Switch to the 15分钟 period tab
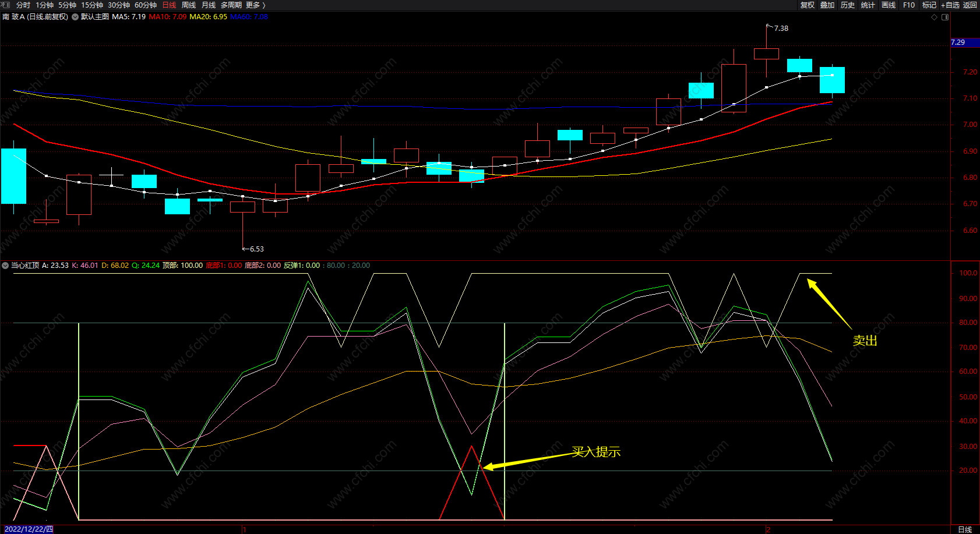 click(x=92, y=5)
